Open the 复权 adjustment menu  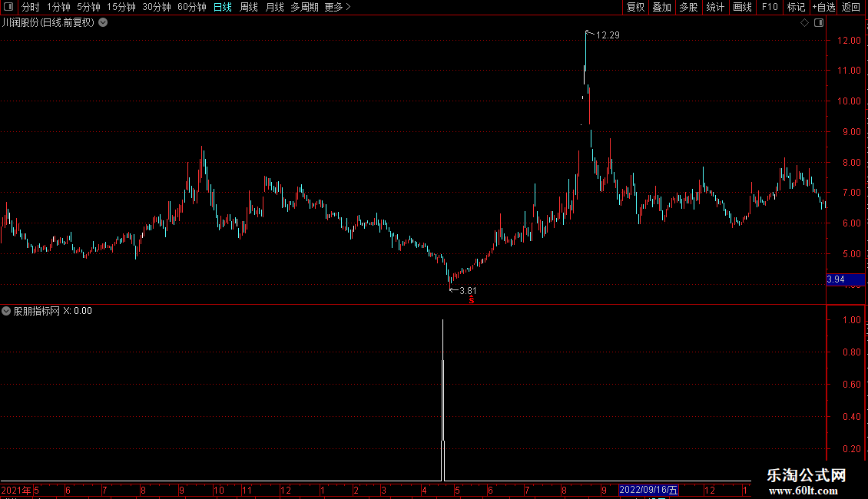(635, 7)
